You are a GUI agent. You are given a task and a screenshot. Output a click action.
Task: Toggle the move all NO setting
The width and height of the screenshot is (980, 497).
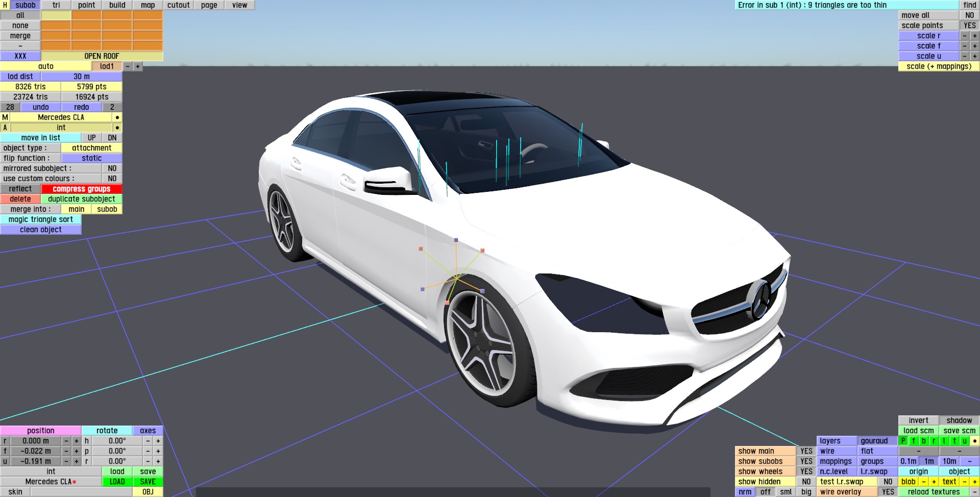pos(970,15)
